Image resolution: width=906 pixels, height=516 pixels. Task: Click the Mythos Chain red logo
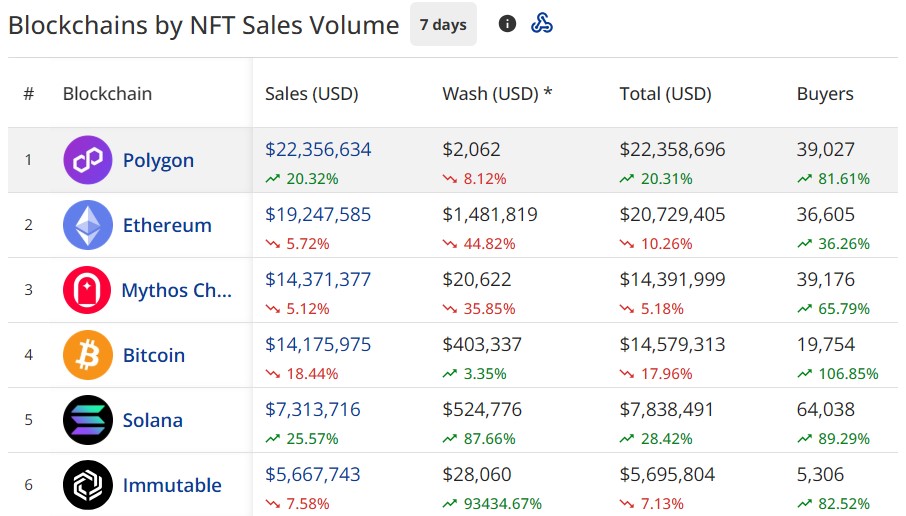point(87,290)
